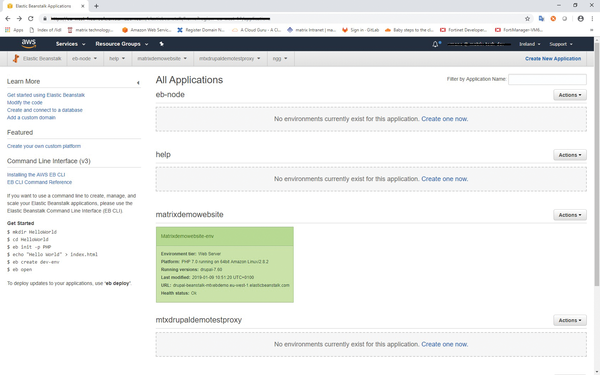Open Actions menu for mtxdrupaldemotestproxy

tap(570, 320)
